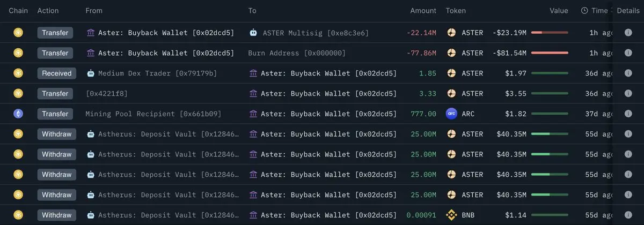Click the Details column header
Viewport: 644px width, 225px height.
[628, 11]
